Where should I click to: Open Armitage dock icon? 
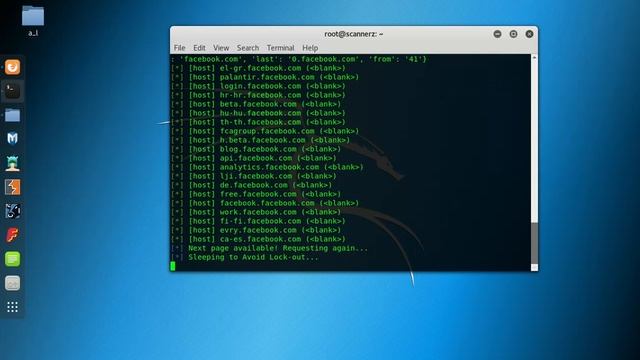click(12, 163)
